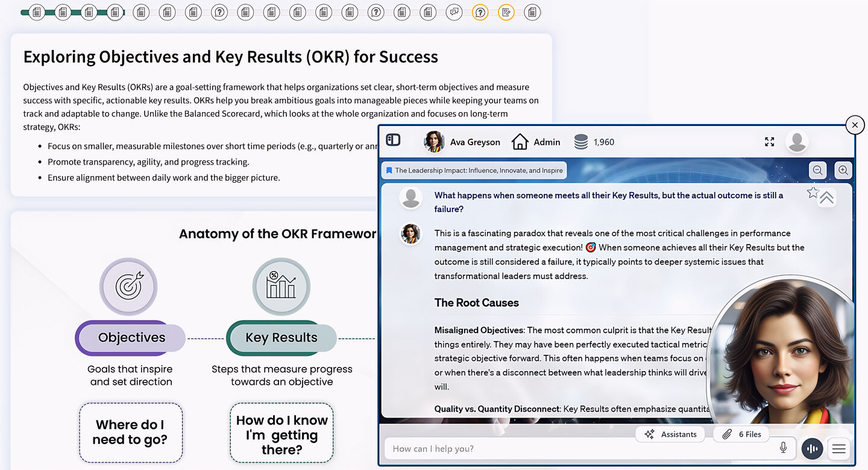
Task: Zoom in chat text with magnifier plus
Action: click(x=843, y=171)
